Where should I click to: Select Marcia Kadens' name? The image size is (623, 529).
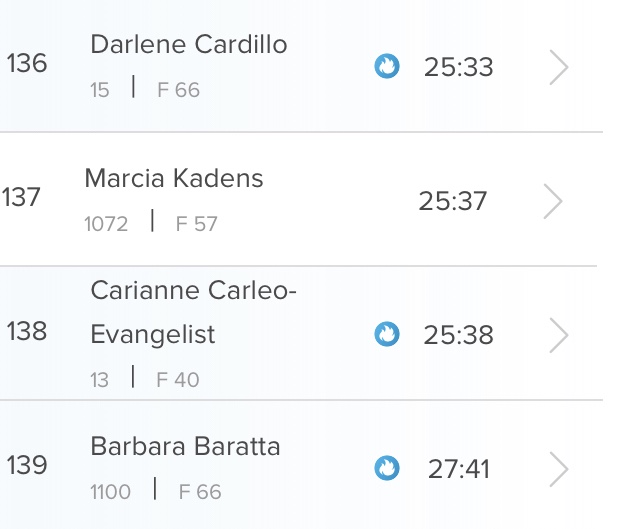(174, 179)
